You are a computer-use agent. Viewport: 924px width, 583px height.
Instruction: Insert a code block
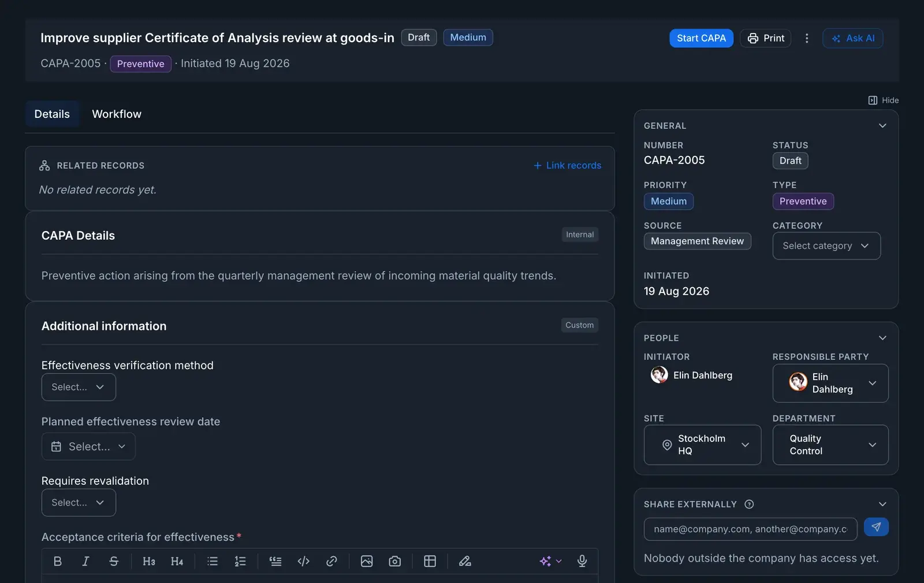[x=303, y=561]
